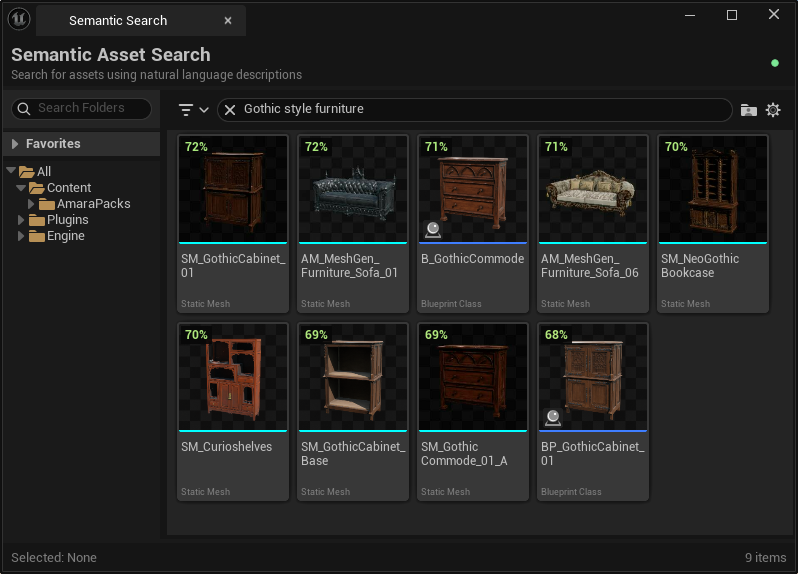Clear the Gothic style furniture search text
Viewport: 798px width, 574px height.
coord(229,110)
